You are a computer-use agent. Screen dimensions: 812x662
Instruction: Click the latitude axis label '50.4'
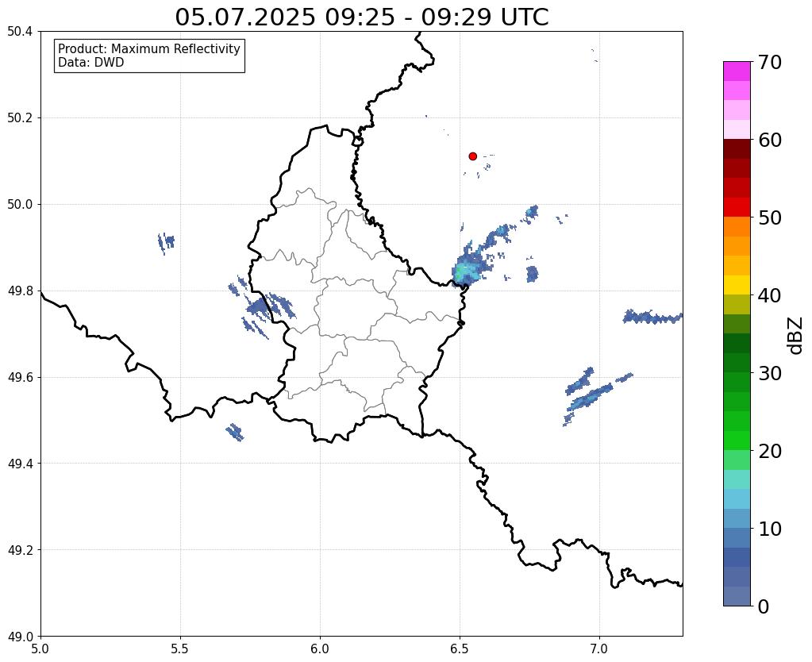(x=20, y=32)
